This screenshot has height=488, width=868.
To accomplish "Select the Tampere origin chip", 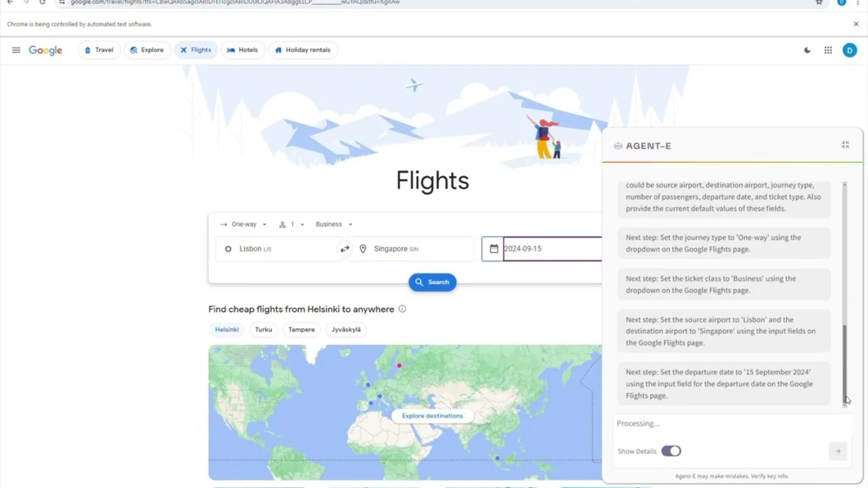I will click(x=302, y=329).
